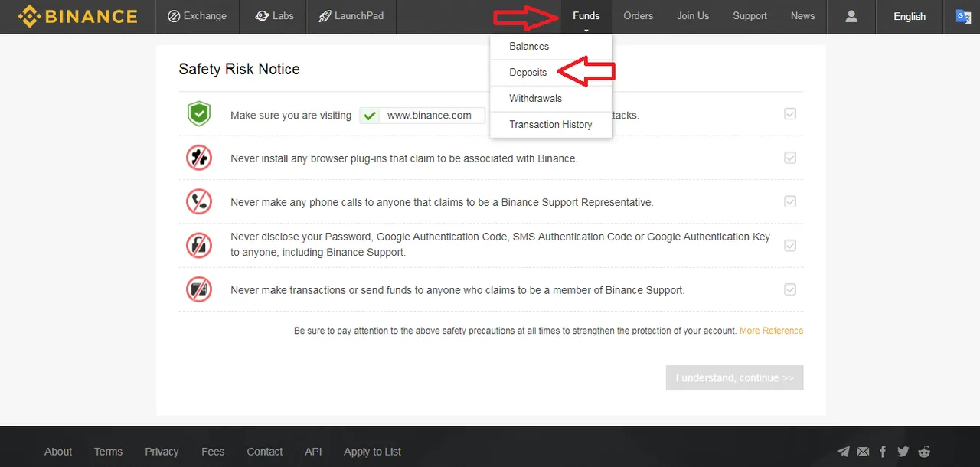The width and height of the screenshot is (980, 467).
Task: Click the Google Translate icon
Action: [x=963, y=16]
